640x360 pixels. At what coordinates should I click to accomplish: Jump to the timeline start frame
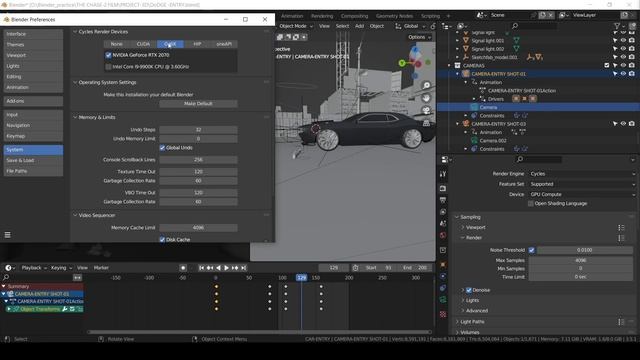coord(201,268)
